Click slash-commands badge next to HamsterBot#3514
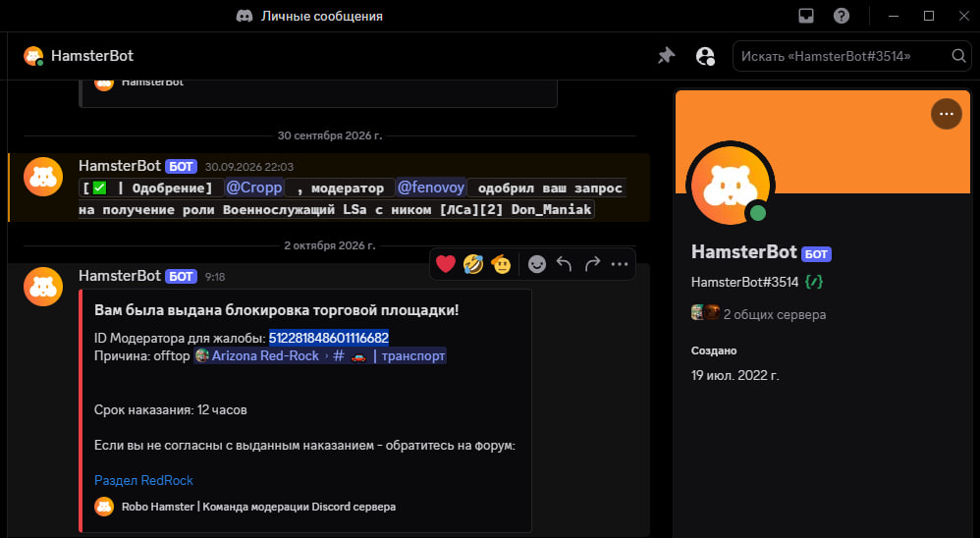980x538 pixels. 814,282
